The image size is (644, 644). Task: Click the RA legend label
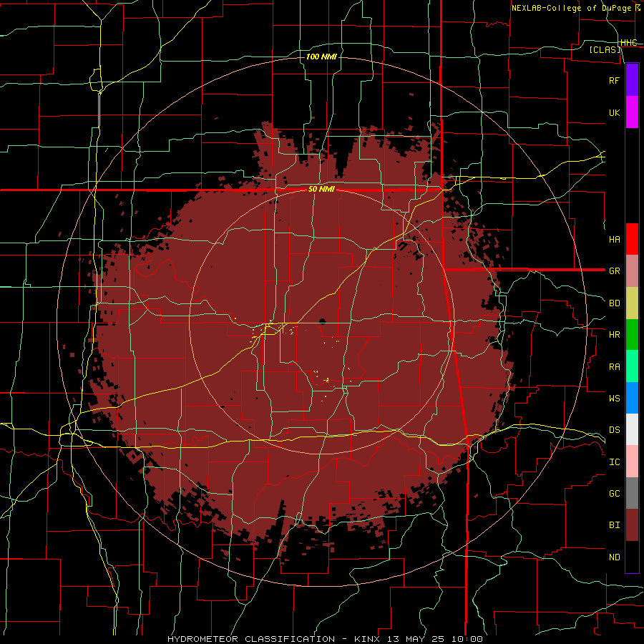point(615,367)
